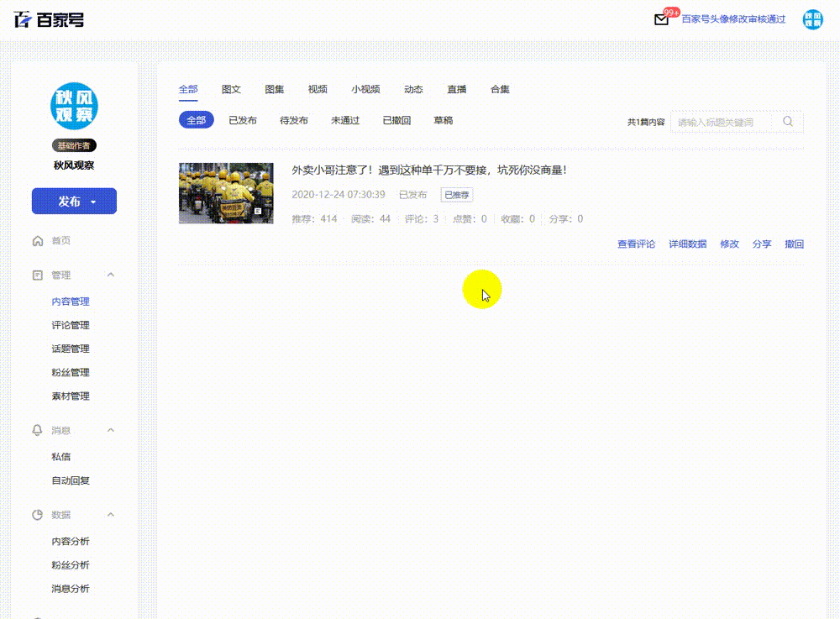Select the 草稿 filter pill
This screenshot has height=619, width=840.
point(444,120)
